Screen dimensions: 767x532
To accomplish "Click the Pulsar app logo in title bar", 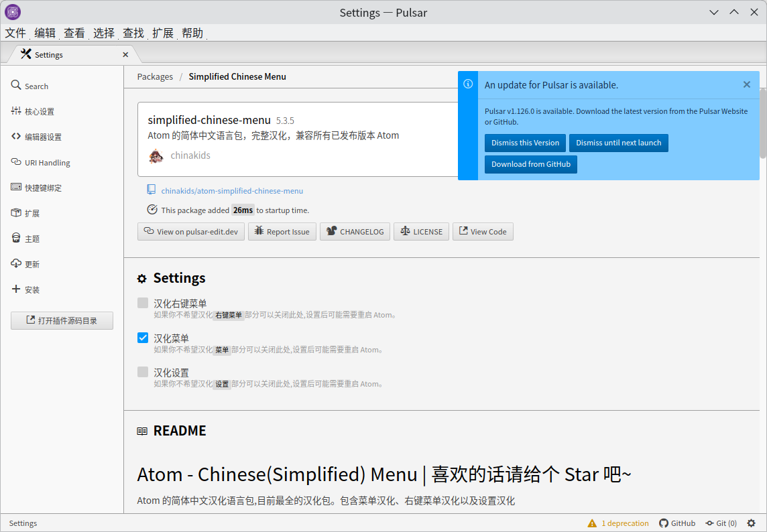I will pos(13,12).
